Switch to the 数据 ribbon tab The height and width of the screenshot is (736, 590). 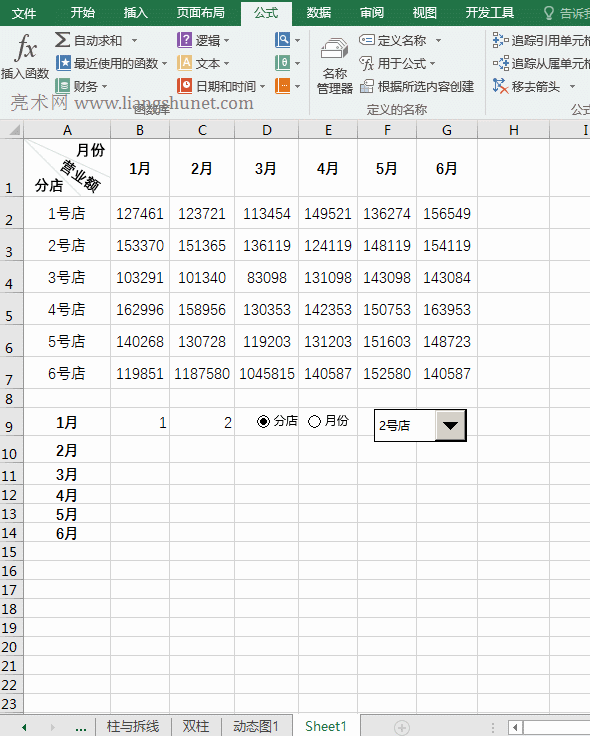[319, 13]
